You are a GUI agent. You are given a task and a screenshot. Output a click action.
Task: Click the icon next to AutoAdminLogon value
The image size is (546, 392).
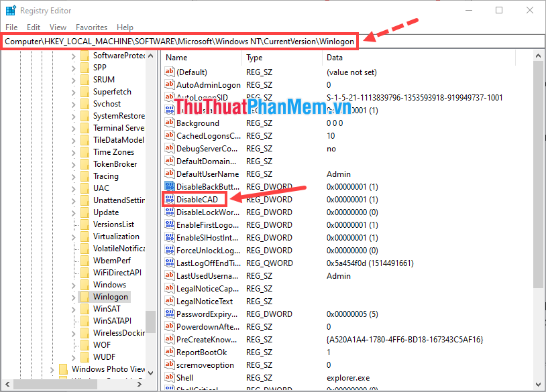170,84
